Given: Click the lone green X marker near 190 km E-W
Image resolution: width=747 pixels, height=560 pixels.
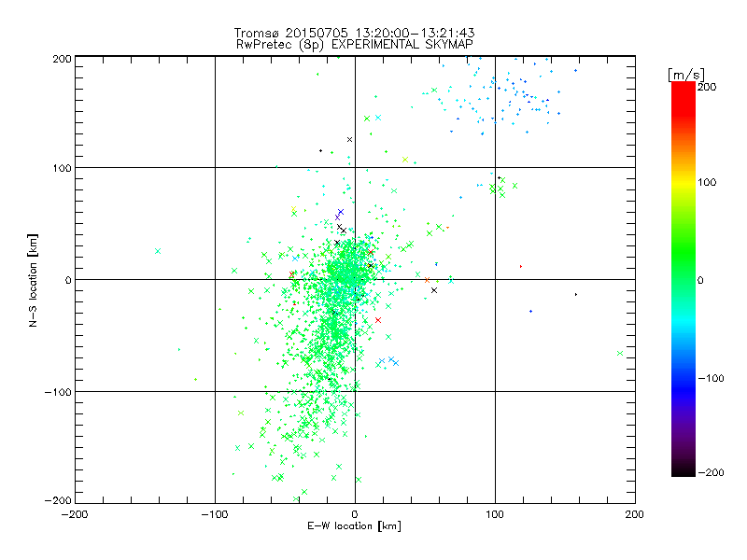Looking at the screenshot, I should pos(620,354).
